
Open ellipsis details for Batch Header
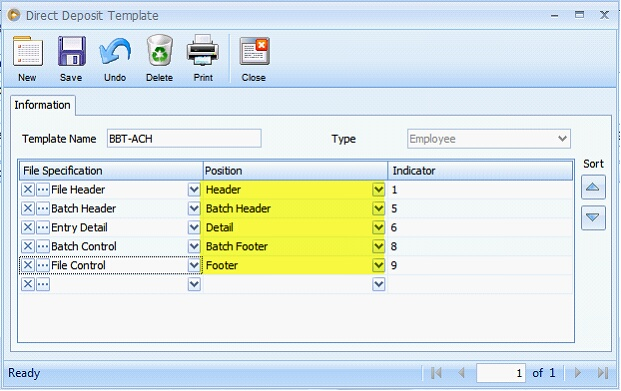[43, 208]
